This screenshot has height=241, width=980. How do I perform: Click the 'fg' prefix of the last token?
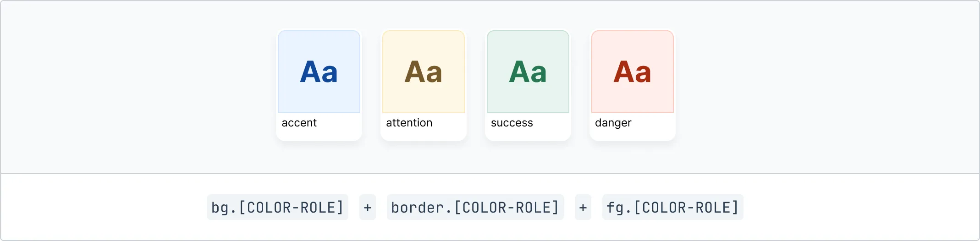pos(616,208)
